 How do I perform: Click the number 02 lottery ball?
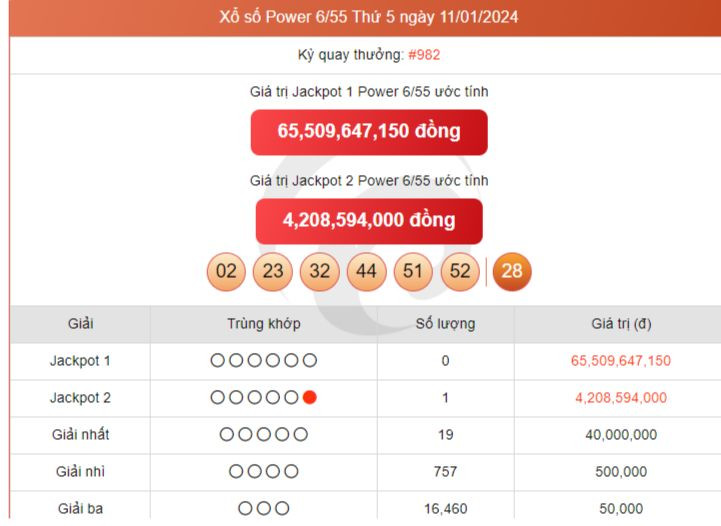[x=226, y=272]
